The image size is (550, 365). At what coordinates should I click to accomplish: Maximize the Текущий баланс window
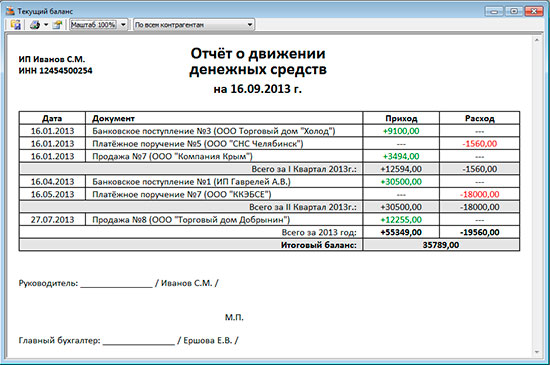[514, 11]
